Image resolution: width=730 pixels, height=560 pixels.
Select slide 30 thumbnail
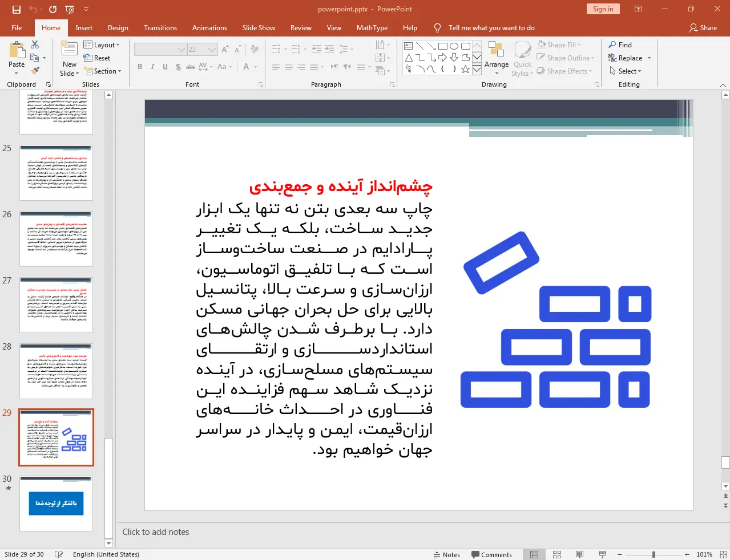[x=56, y=504]
